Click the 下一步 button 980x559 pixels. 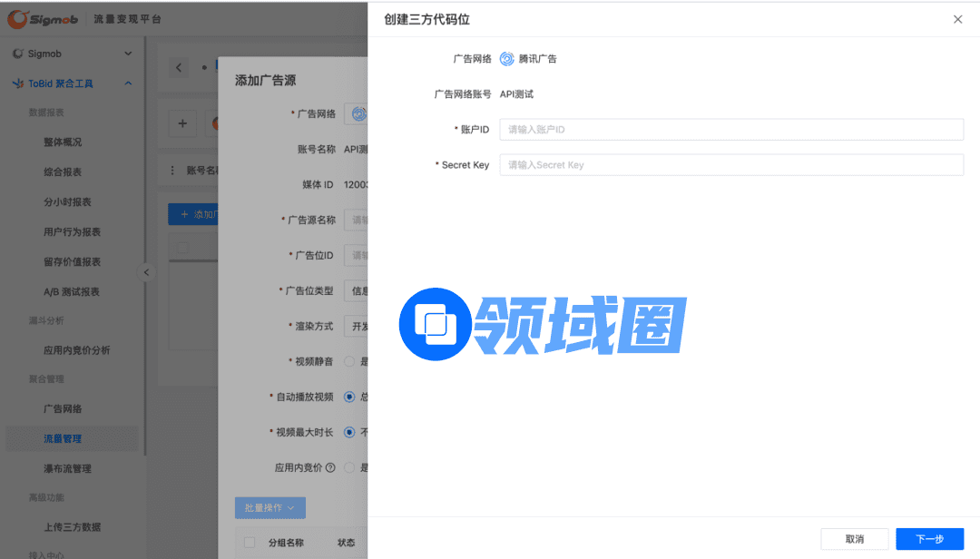929,539
